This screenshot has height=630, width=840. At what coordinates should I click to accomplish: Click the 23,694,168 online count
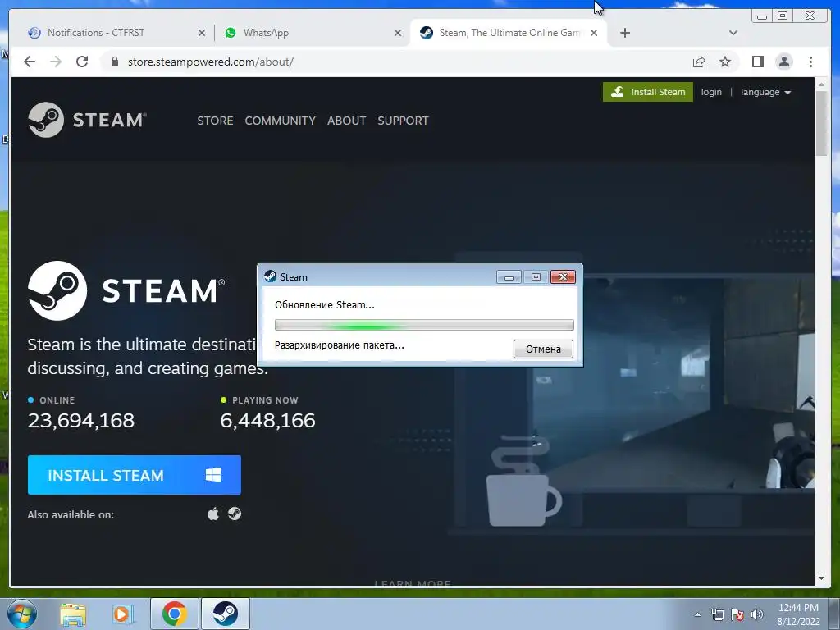pyautogui.click(x=81, y=421)
